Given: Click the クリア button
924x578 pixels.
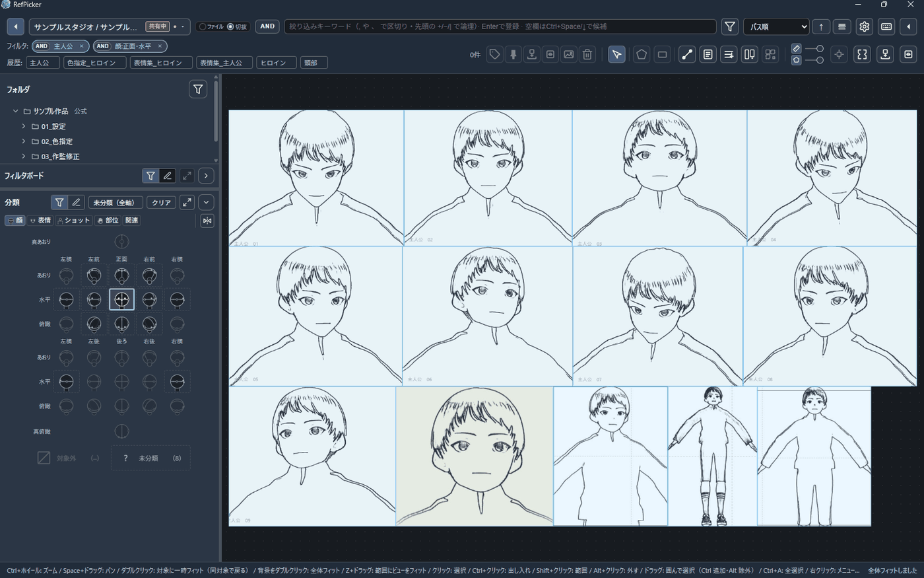Looking at the screenshot, I should coord(161,203).
